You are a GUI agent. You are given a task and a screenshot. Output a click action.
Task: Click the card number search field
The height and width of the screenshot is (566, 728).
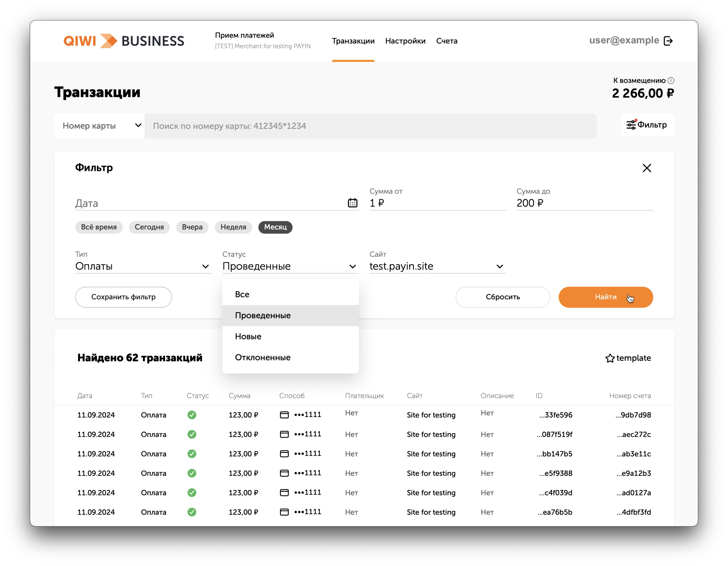point(370,126)
